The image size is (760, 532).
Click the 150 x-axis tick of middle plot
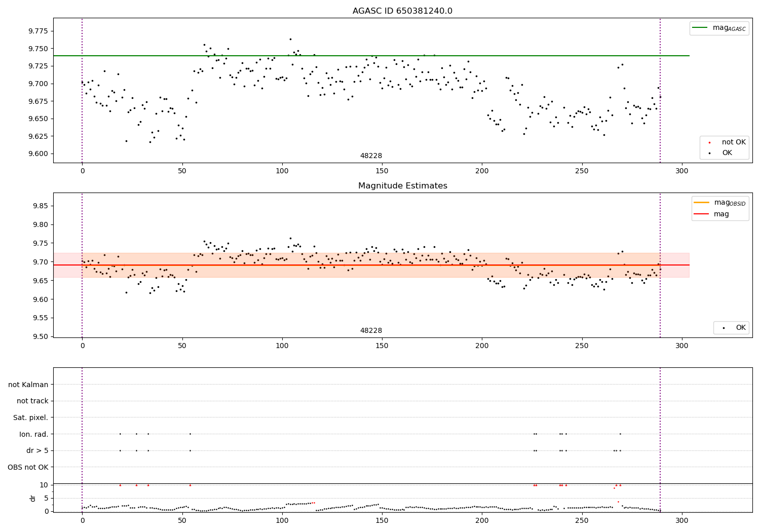click(382, 346)
